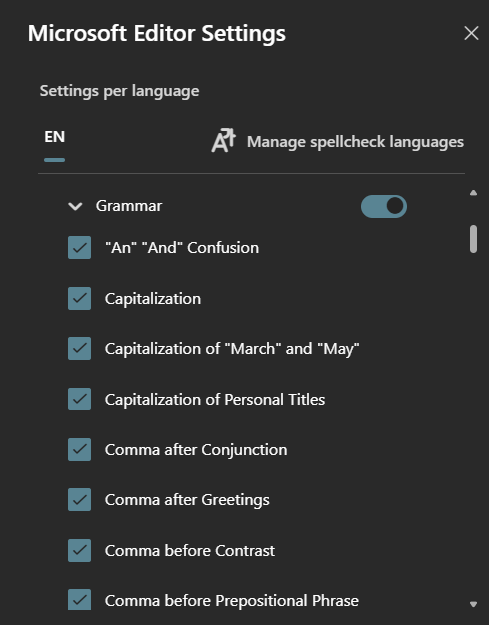Uncheck Capitalization of Personal Titles checkbox
Screen dimensions: 489x625
79,399
